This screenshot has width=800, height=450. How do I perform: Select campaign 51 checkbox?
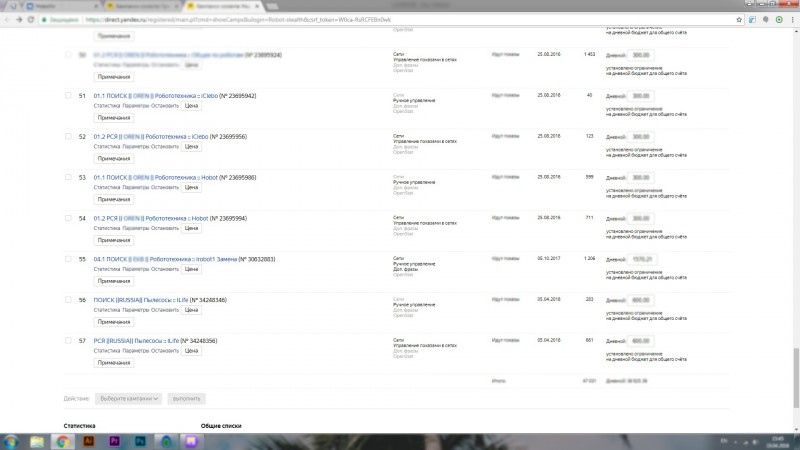tap(68, 95)
